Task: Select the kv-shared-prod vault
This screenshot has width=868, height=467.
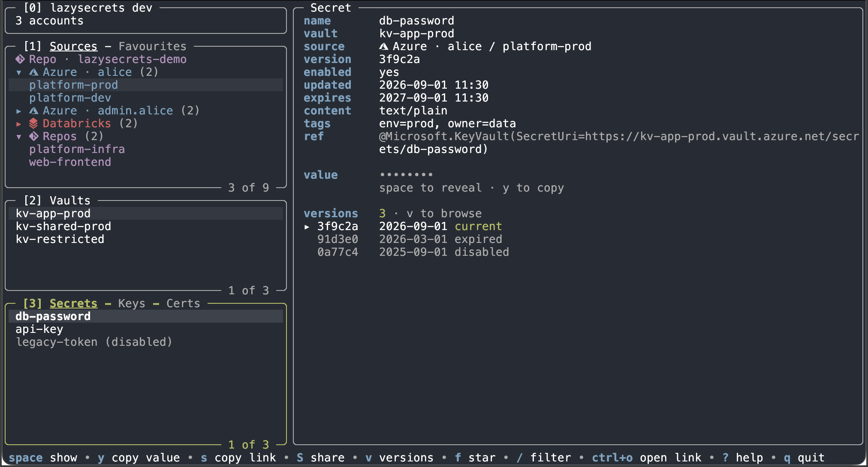Action: click(146, 226)
